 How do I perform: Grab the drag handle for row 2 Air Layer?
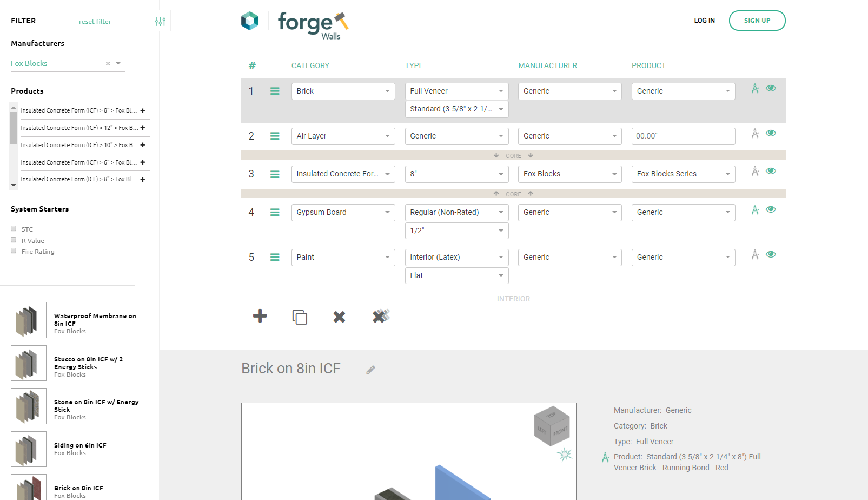coord(275,136)
